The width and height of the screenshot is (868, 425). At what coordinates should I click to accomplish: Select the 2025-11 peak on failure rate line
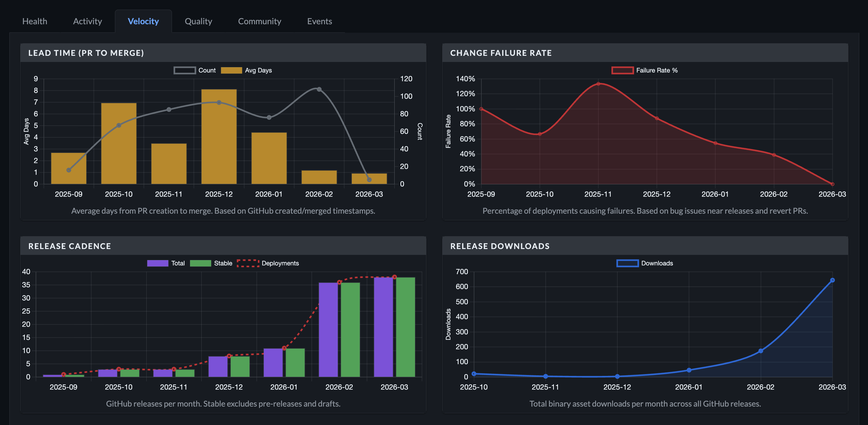coord(598,84)
